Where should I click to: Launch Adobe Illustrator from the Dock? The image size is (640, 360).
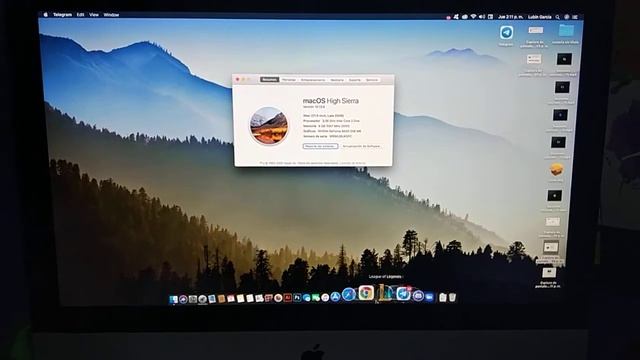point(288,298)
